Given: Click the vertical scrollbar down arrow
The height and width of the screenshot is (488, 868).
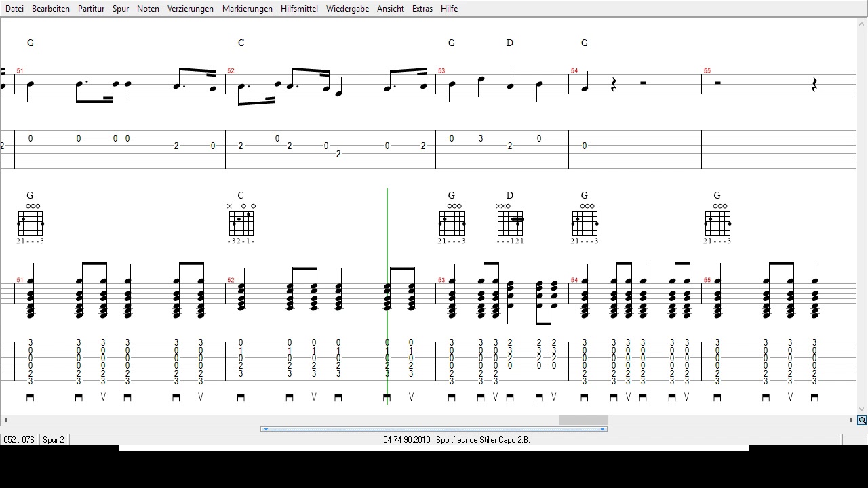Looking at the screenshot, I should click(x=862, y=409).
